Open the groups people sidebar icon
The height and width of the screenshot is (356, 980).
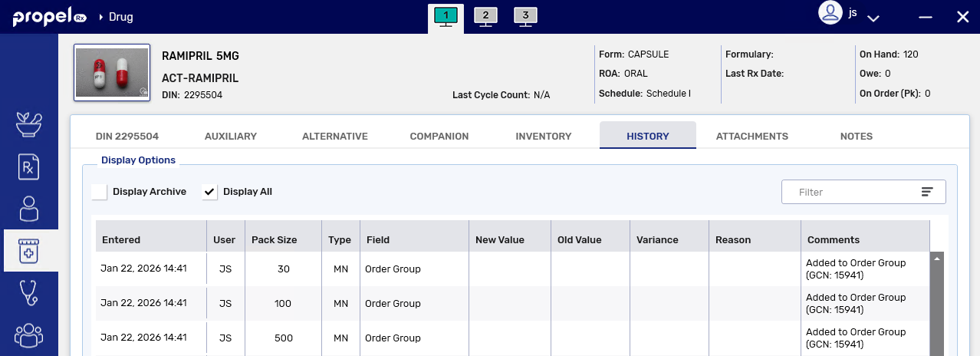coord(29,335)
